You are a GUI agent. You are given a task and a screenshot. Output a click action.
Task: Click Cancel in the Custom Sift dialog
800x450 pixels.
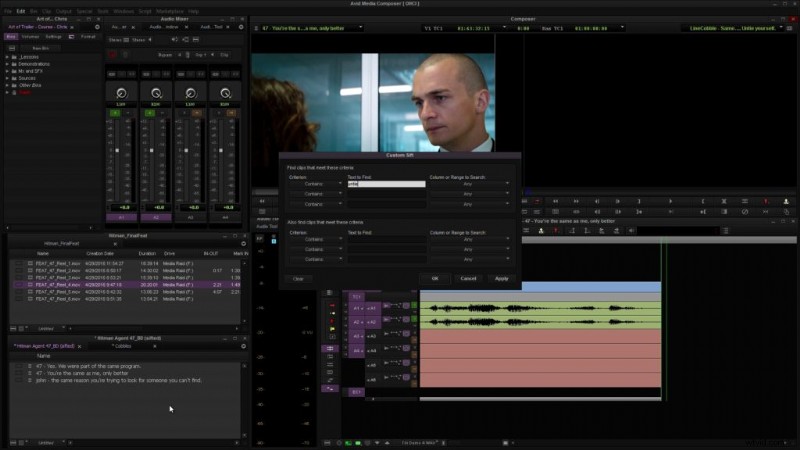point(468,279)
